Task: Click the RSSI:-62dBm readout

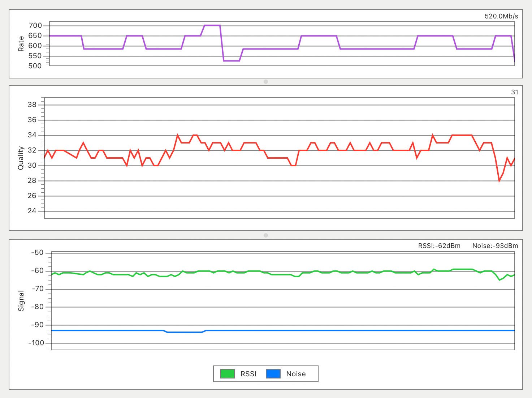Action: 439,246
